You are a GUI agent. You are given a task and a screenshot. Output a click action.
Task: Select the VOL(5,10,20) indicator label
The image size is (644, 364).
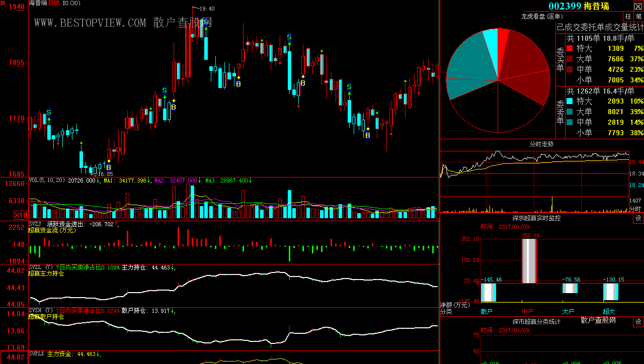[47, 180]
